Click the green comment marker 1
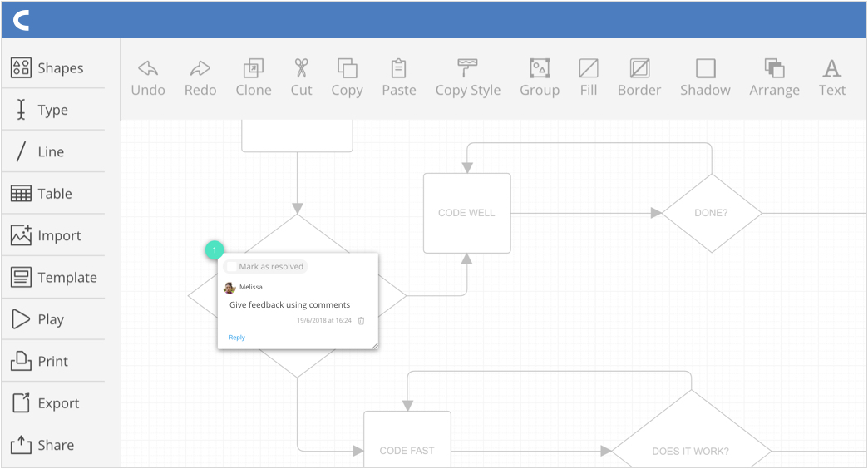868x469 pixels. [x=215, y=250]
